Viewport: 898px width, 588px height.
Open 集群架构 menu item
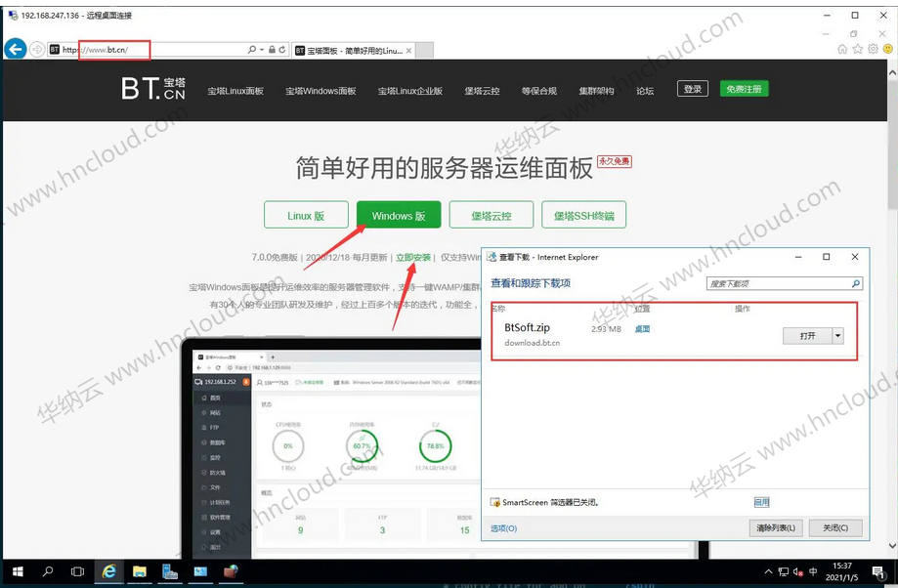[596, 91]
